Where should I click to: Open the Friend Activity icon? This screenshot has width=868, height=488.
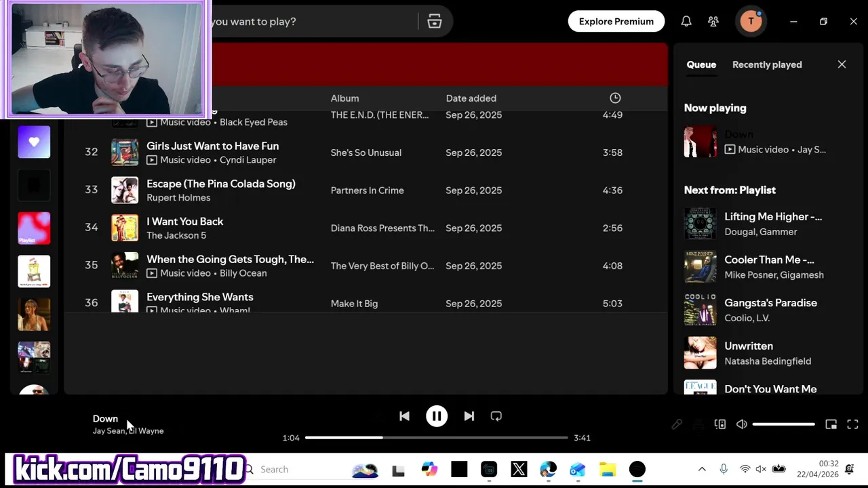point(713,22)
